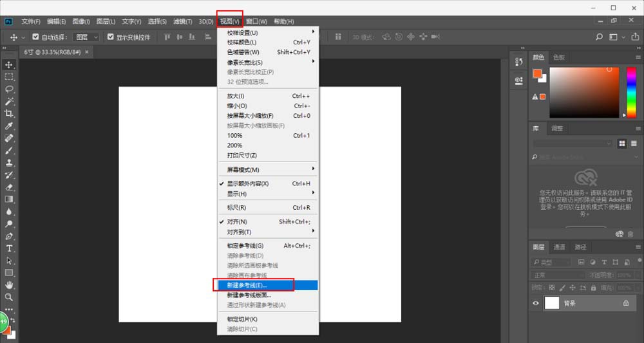Select the Zoom tool
The image size is (644, 343).
(9, 297)
